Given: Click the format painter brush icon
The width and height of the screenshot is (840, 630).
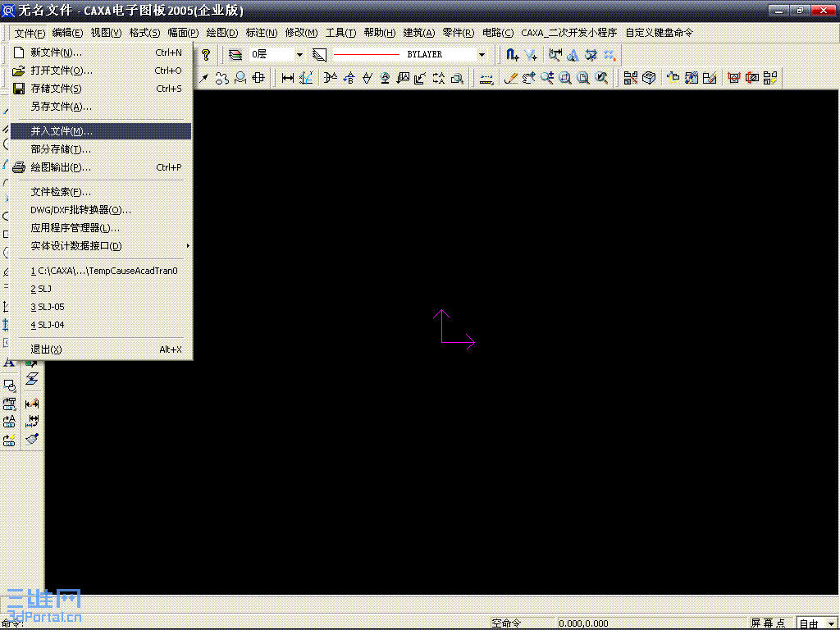Looking at the screenshot, I should point(32,439).
